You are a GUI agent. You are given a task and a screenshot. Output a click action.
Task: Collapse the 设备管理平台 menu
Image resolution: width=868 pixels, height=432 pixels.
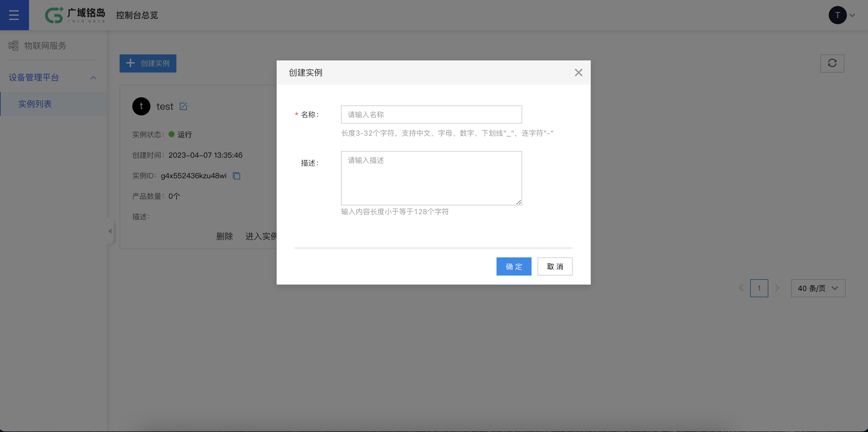click(93, 78)
